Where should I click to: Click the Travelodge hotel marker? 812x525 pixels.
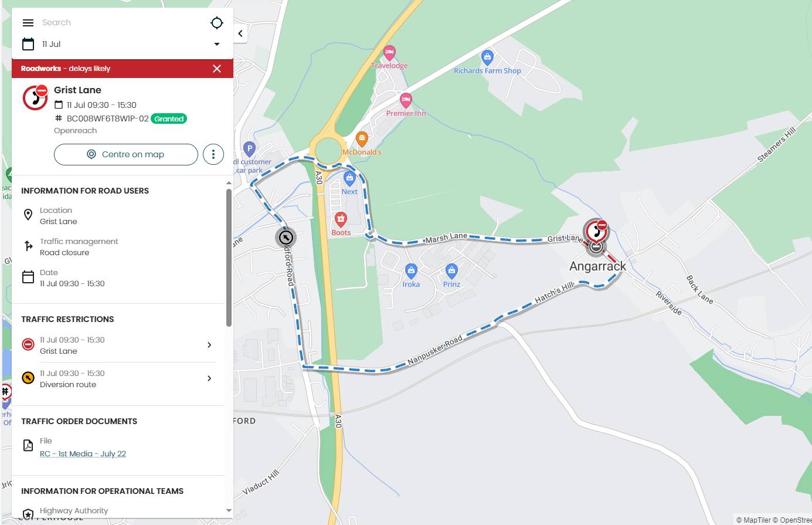389,53
